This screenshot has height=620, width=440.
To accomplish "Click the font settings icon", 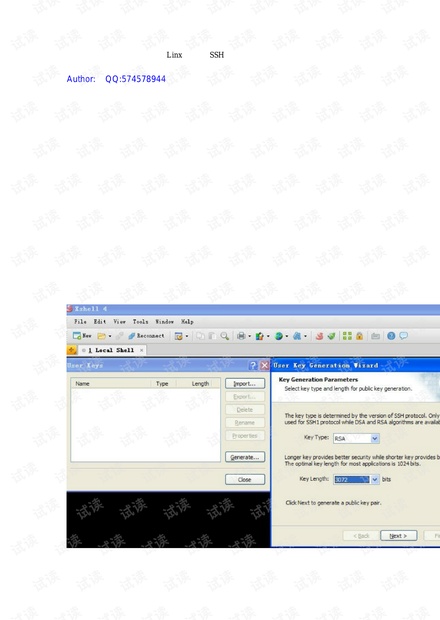I will click(297, 336).
